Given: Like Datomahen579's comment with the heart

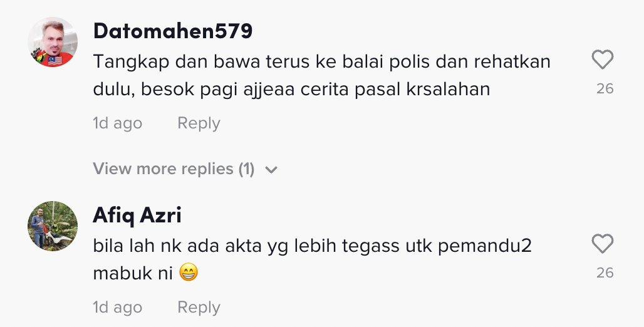Looking at the screenshot, I should pyautogui.click(x=602, y=60).
